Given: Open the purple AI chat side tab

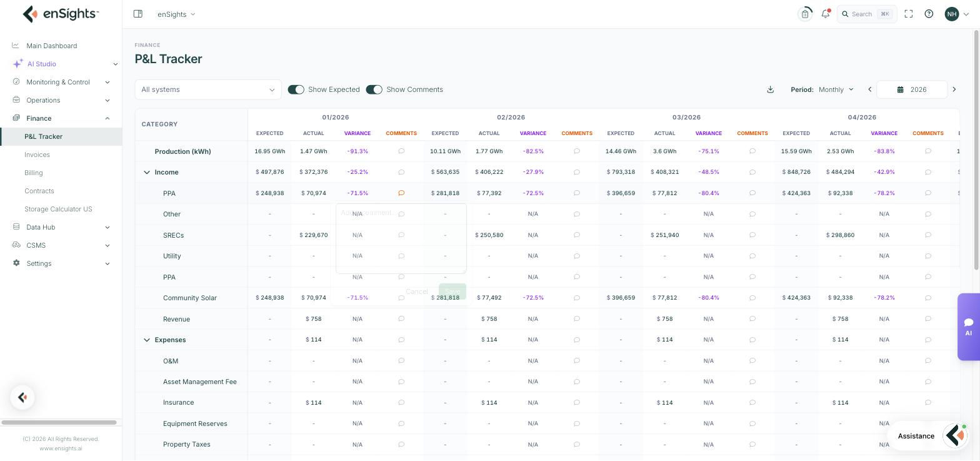Looking at the screenshot, I should coord(968,327).
